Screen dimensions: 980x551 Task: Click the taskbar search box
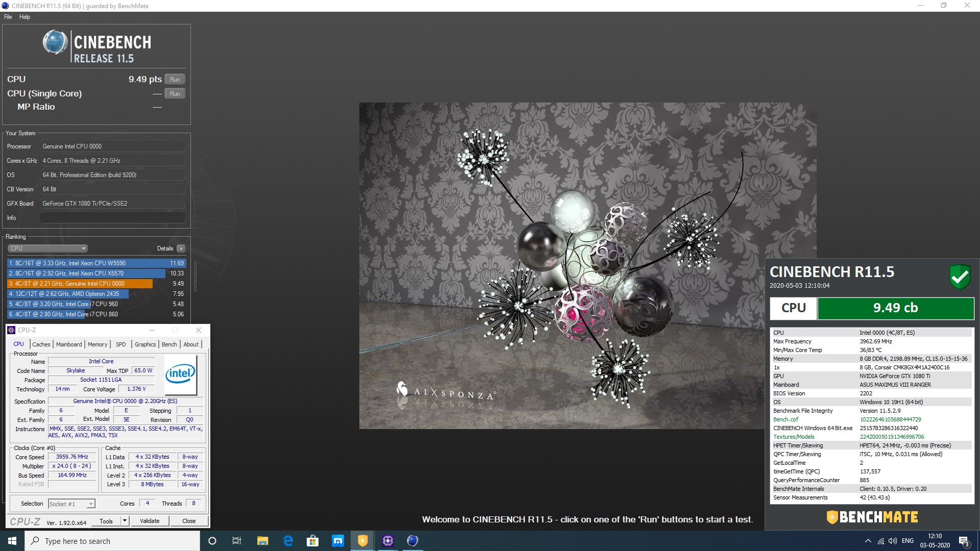tap(112, 541)
